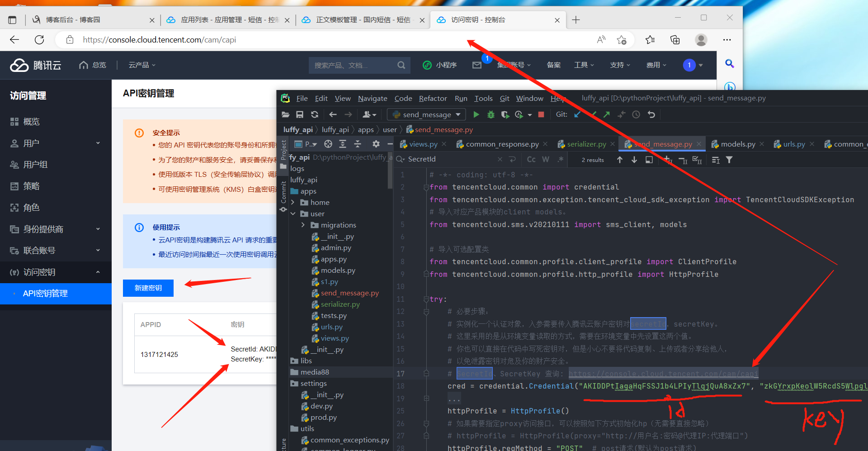Click 新建密钥 button
868x451 pixels.
[x=148, y=288]
